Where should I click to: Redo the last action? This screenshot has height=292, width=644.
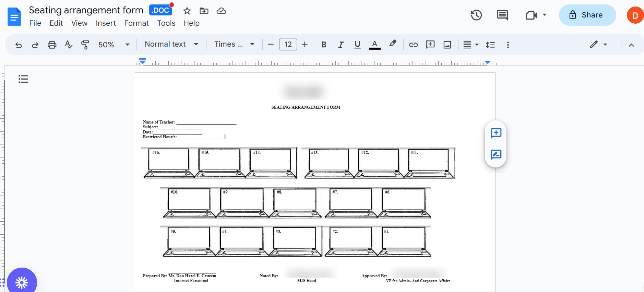[x=35, y=45]
